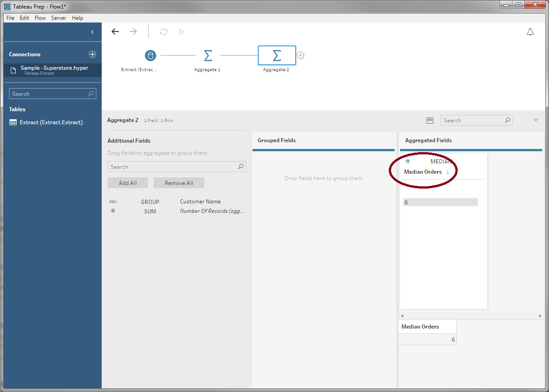This screenshot has width=549, height=392.
Task: Collapse the Aggregate 2 pane chevron
Action: pos(535,120)
